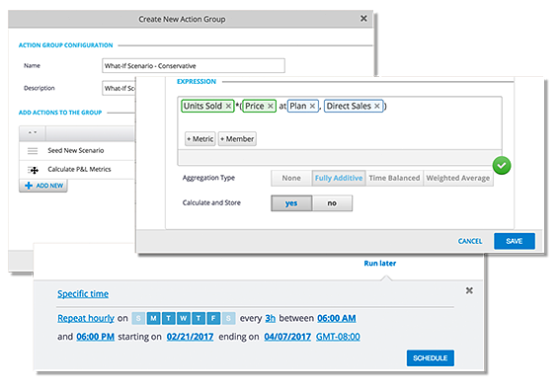Screen dimensions: 560x392
Task: Choose no for Calculate and Store
Action: click(x=332, y=203)
